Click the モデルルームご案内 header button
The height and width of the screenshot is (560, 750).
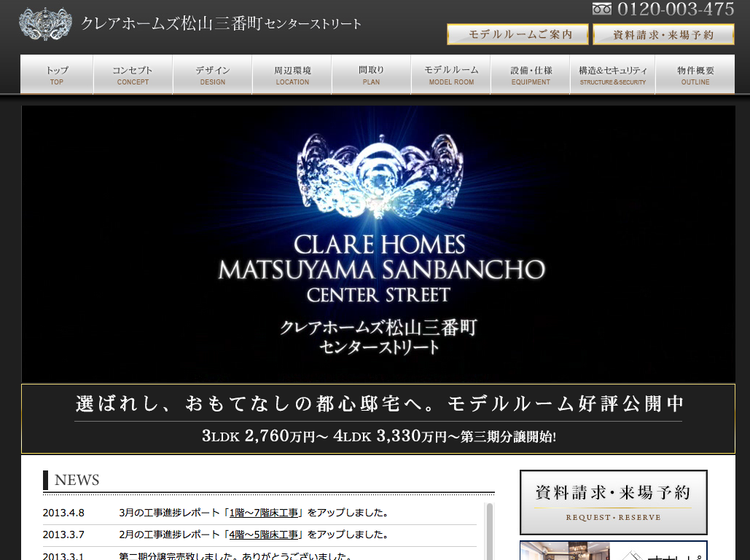pos(517,34)
